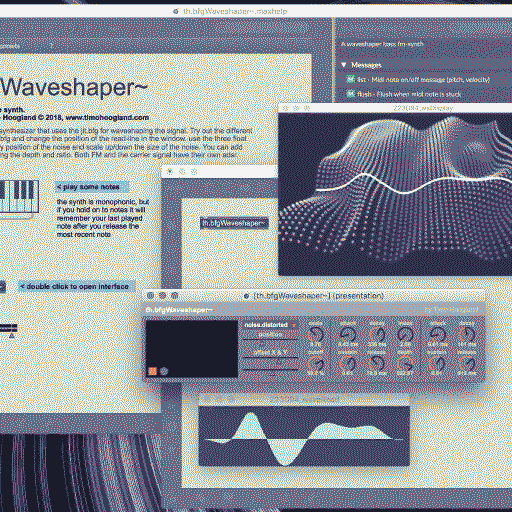This screenshot has width=512, height=512.
Task: Click the round gray button in noise display
Action: point(164,371)
